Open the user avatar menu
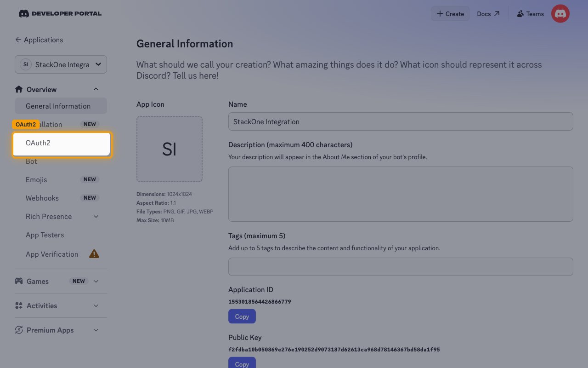Image resolution: width=588 pixels, height=368 pixels. (560, 14)
